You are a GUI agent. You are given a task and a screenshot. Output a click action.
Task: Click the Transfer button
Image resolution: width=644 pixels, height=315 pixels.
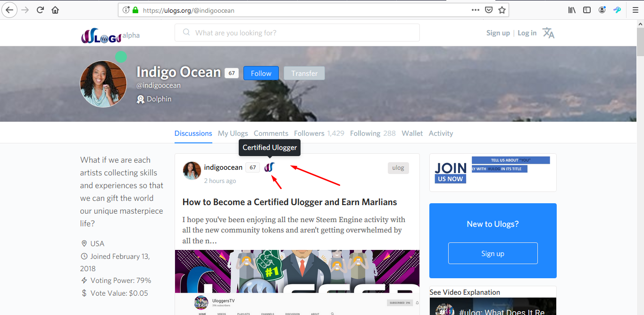(304, 73)
